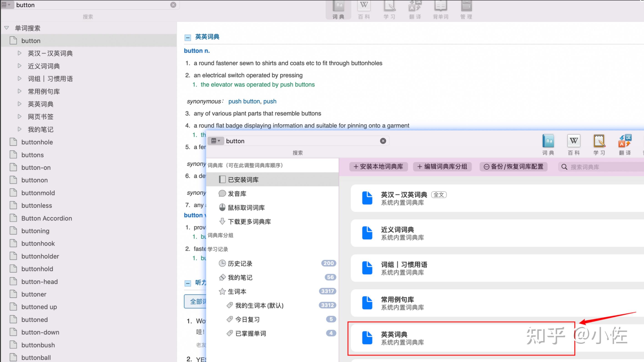Click 百科 icon in front window toolbar
Viewport: 644px width, 362px height.
(574, 145)
